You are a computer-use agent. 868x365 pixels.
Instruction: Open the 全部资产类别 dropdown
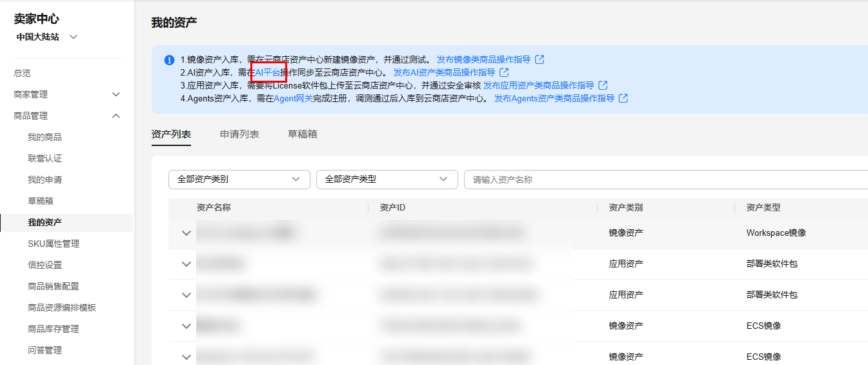pos(239,180)
